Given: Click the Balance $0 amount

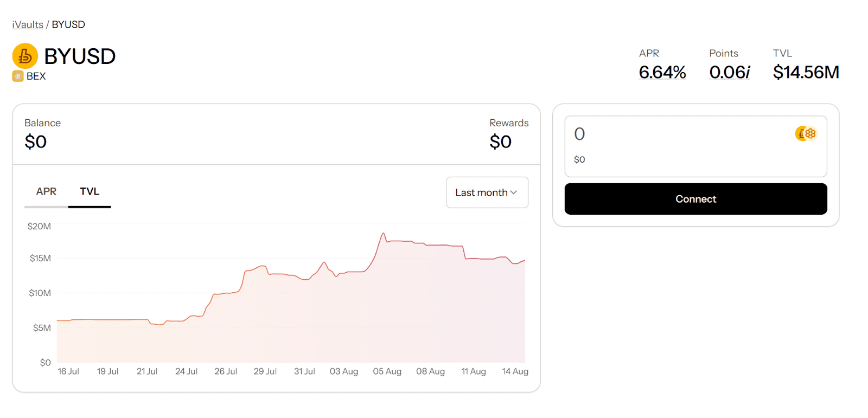Looking at the screenshot, I should click(x=36, y=142).
